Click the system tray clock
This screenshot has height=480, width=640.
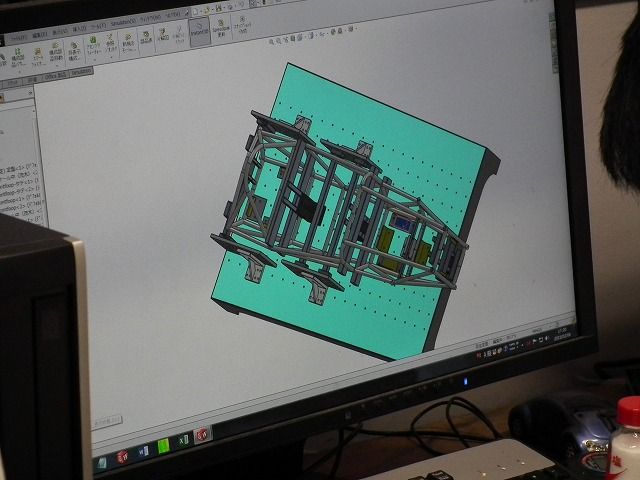coord(563,333)
